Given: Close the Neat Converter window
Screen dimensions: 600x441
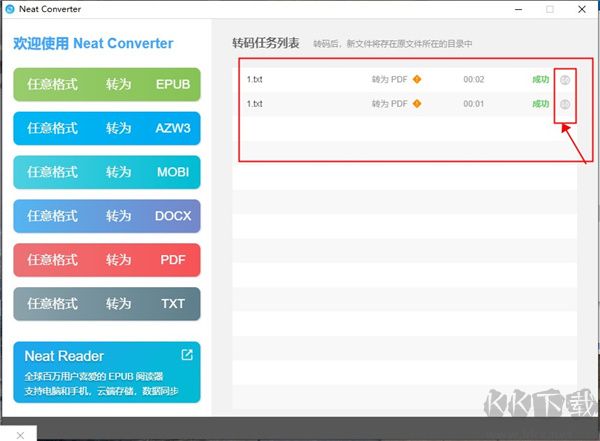Looking at the screenshot, I should [582, 9].
